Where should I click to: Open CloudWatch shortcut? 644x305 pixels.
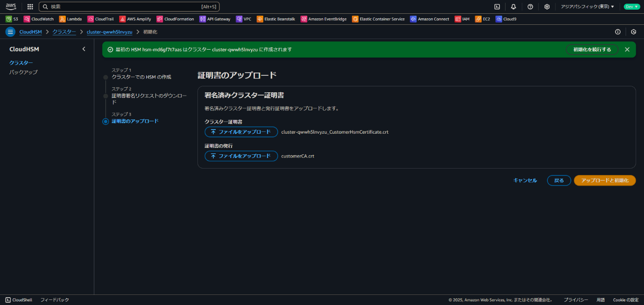pos(39,19)
